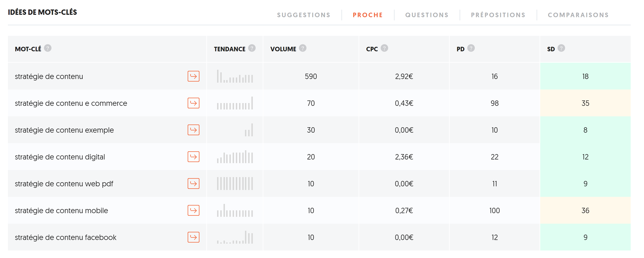Switch to the COMPARAISONS tab
The width and height of the screenshot is (644, 258).
(578, 15)
